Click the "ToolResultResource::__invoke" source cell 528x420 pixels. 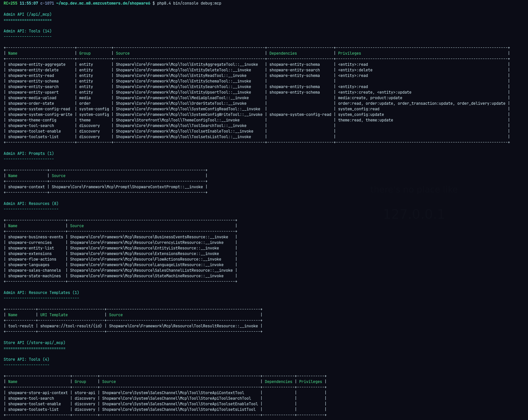pyautogui.click(x=183, y=326)
